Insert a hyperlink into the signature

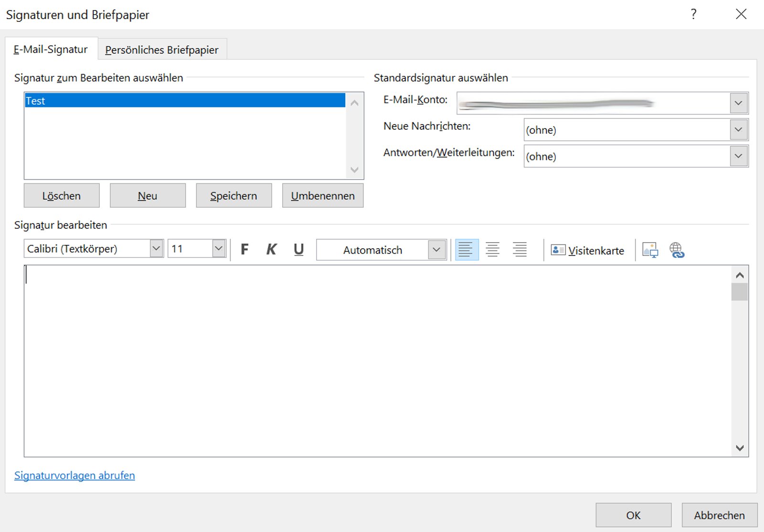point(677,249)
